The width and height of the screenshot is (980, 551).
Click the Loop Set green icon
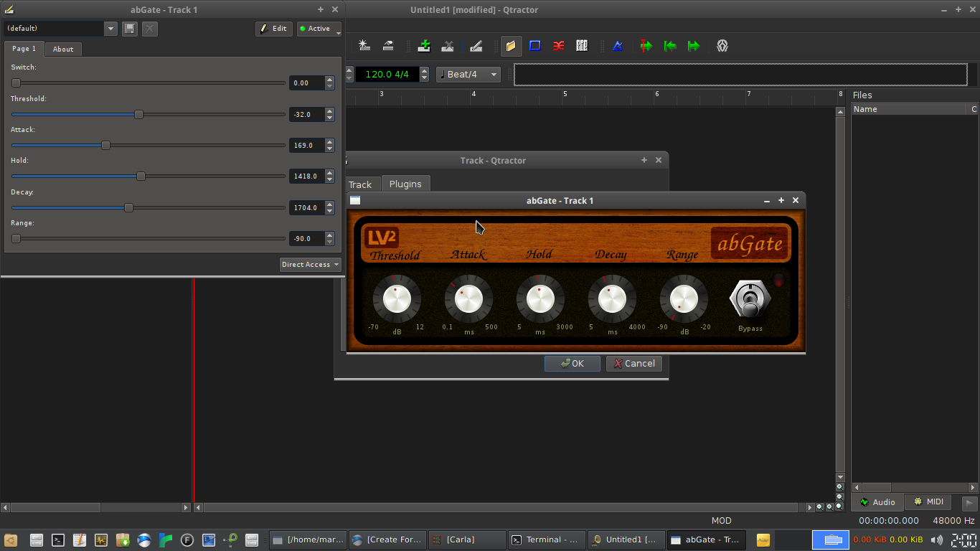pyautogui.click(x=670, y=46)
